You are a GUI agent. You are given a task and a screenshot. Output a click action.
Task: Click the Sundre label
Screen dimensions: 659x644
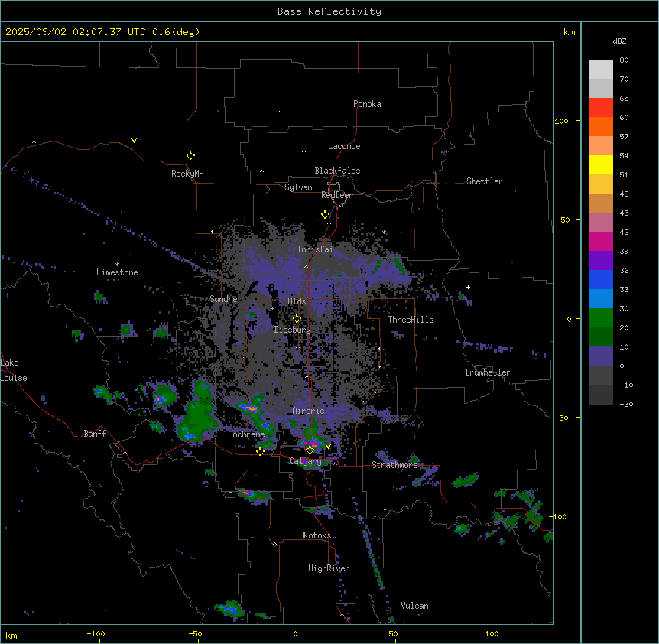coord(223,299)
